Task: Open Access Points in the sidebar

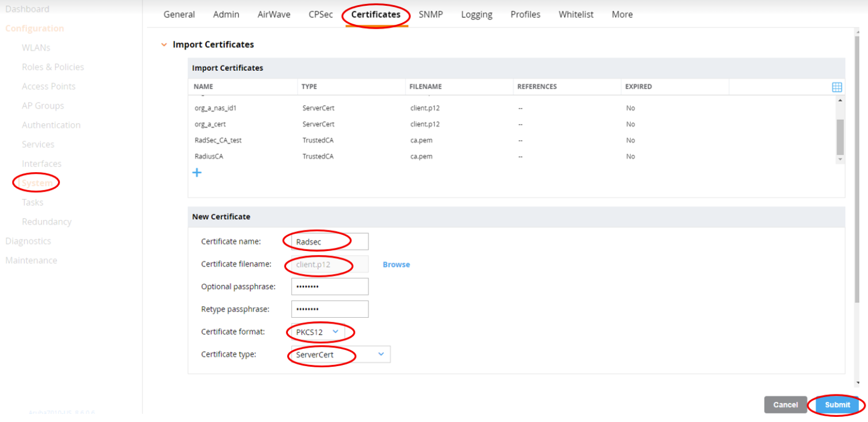Action: 48,86
